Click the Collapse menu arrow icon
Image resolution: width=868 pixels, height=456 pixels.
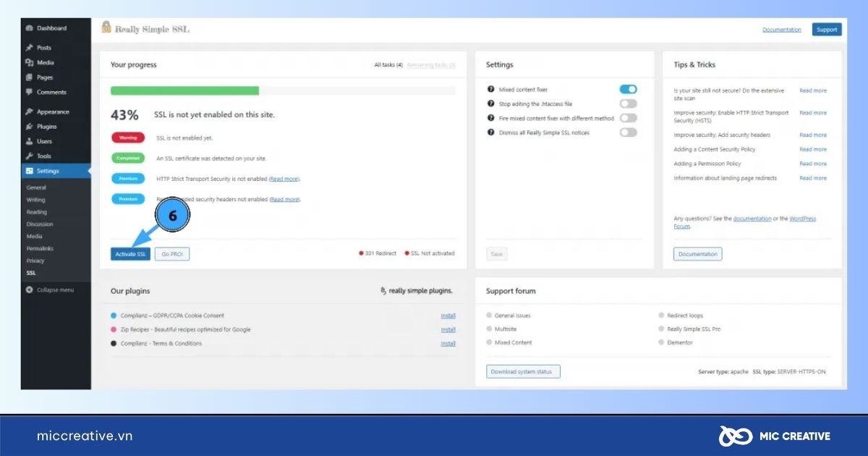[30, 290]
